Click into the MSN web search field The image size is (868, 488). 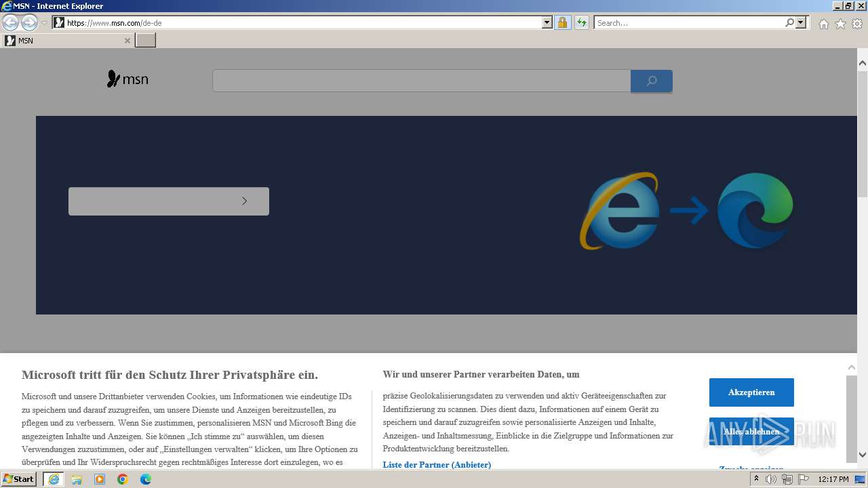(x=421, y=81)
